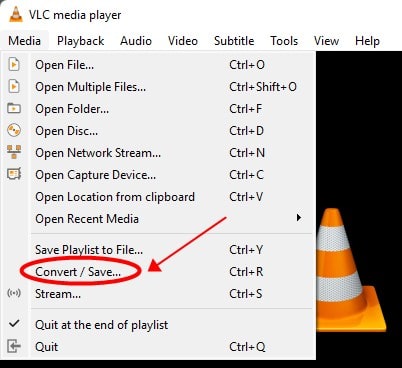
Task: Open the Tools menu
Action: 284,41
